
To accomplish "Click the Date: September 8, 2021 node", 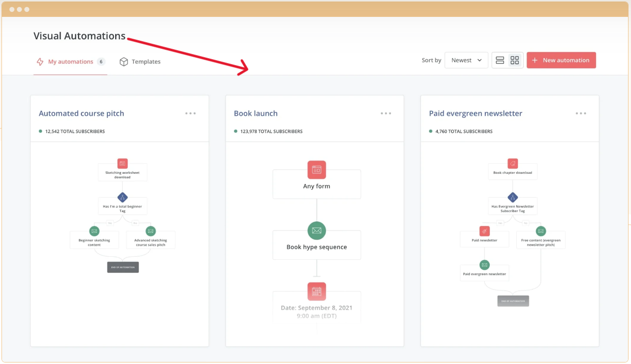I will tap(316, 306).
